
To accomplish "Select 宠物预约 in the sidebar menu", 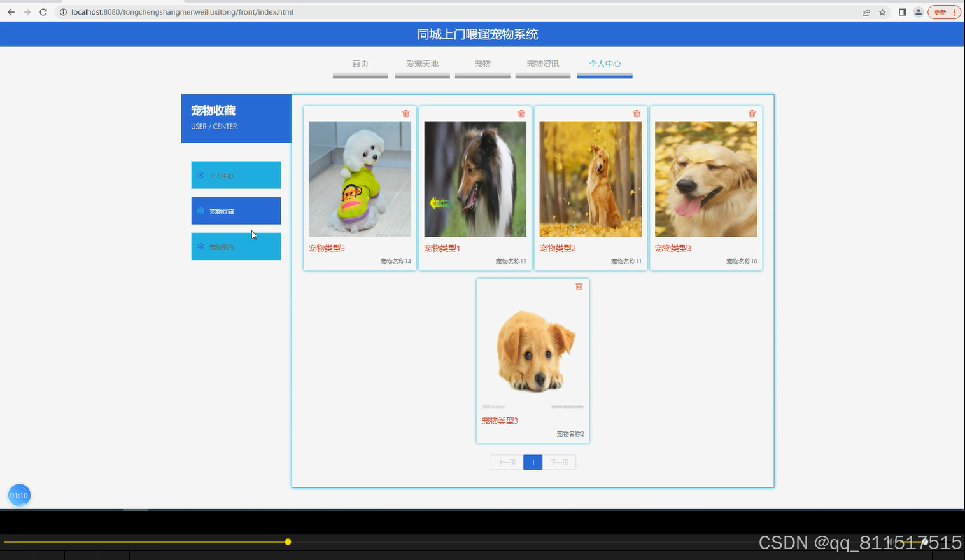I will [236, 246].
